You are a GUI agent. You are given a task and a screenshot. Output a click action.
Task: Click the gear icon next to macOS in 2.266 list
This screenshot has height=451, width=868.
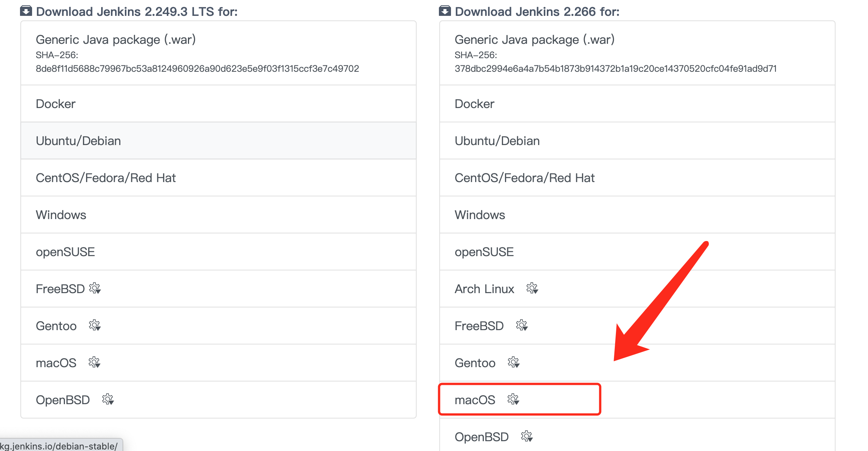(x=513, y=400)
